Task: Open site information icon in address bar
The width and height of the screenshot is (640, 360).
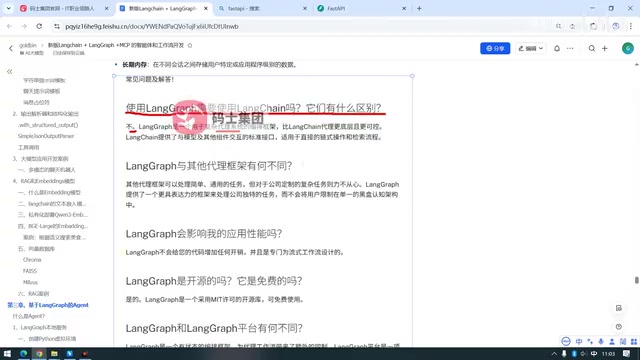Action: [57, 26]
